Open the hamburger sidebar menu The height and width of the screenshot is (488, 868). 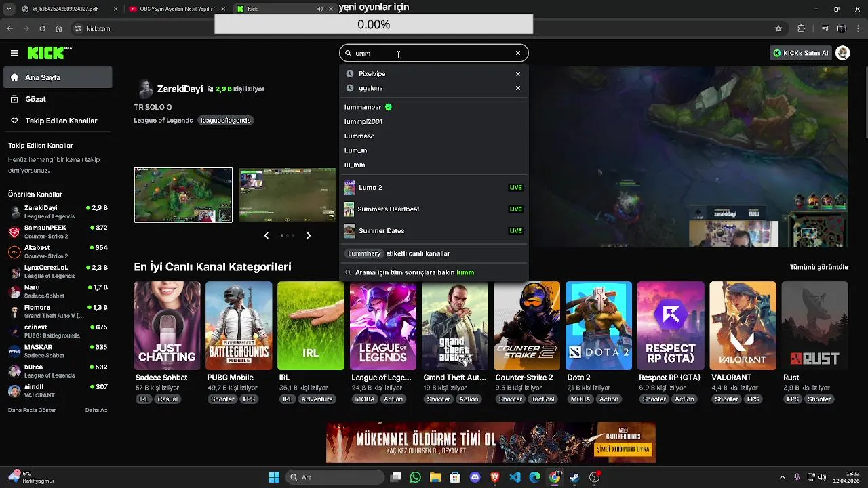point(14,53)
